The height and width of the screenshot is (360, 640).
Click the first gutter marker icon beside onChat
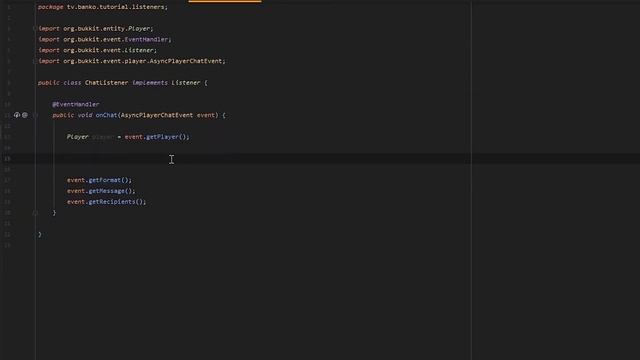click(17, 115)
